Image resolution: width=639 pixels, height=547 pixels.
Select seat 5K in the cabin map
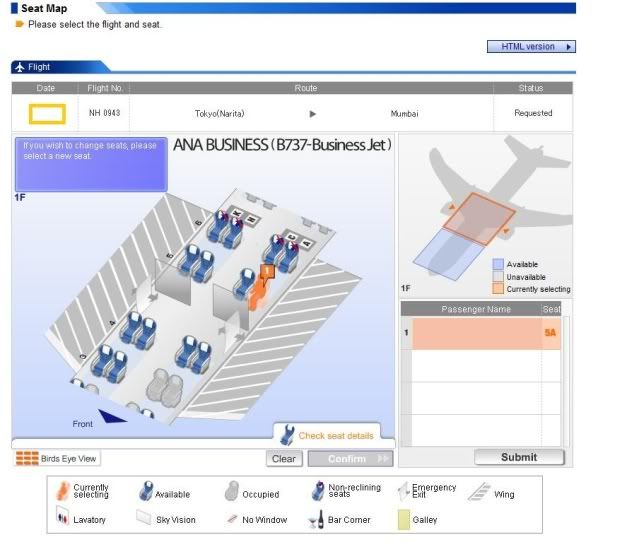189,259
